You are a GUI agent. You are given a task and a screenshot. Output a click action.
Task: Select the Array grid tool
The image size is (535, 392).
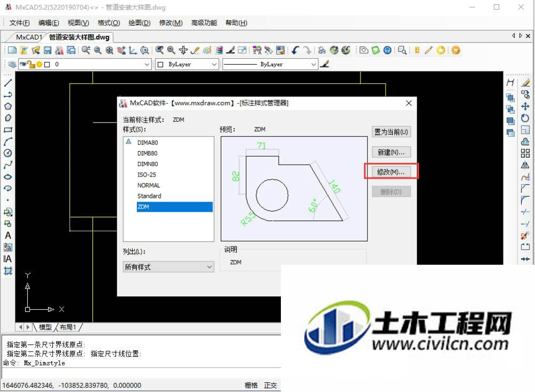pyautogui.click(x=525, y=153)
